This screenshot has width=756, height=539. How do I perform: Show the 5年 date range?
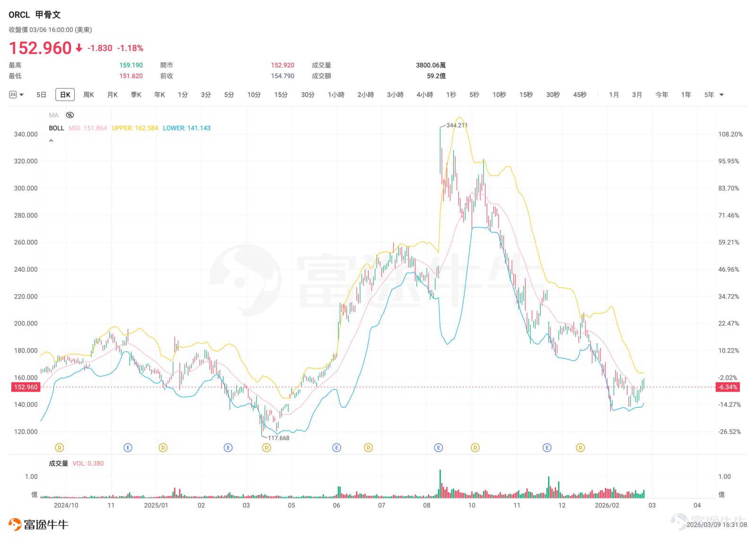709,95
